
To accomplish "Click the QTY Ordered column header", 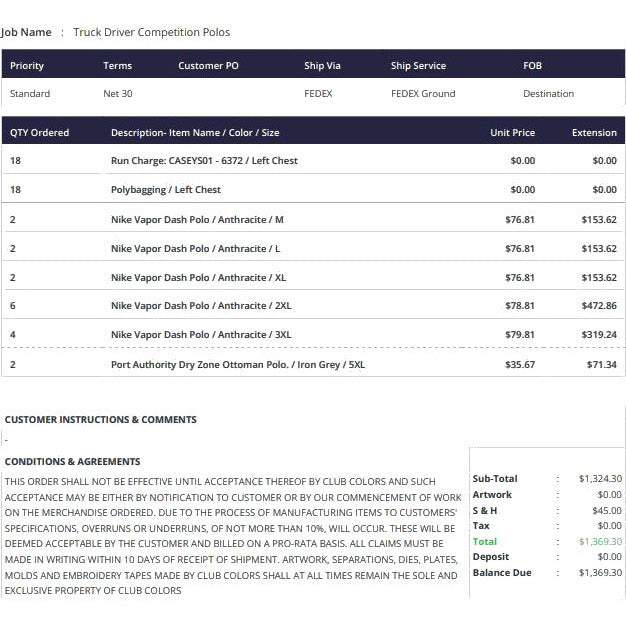I will (40, 133).
